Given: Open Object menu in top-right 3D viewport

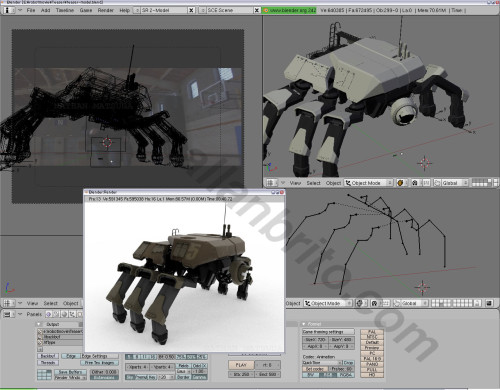Looking at the screenshot, I should 333,183.
